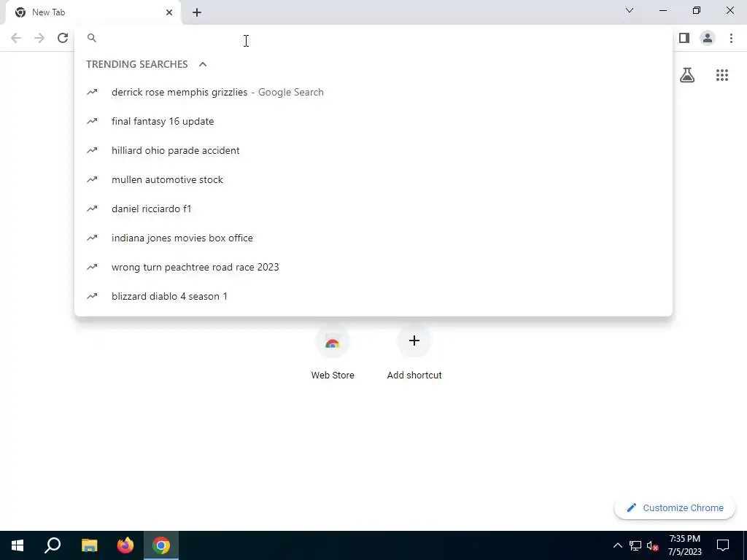Open the clock showing 7:35 PM
The image size is (747, 560).
(684, 545)
